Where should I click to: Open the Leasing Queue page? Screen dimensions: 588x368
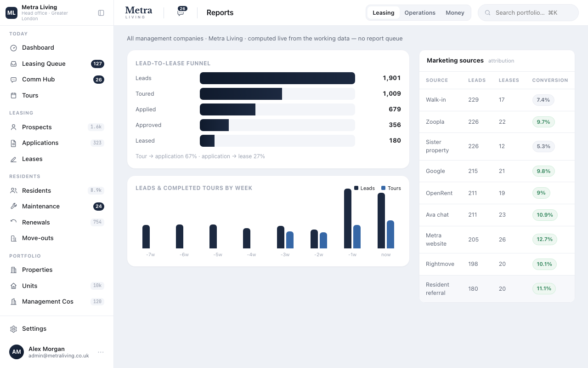pyautogui.click(x=57, y=64)
